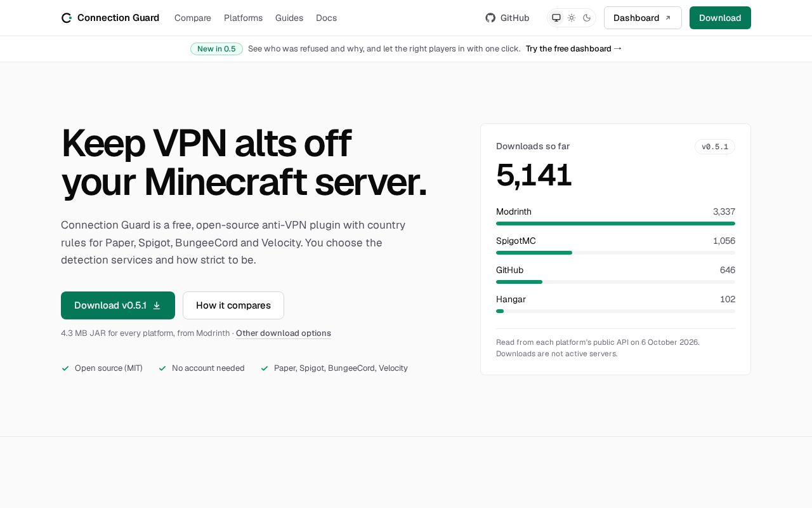Open the Guides nav item

pos(289,18)
